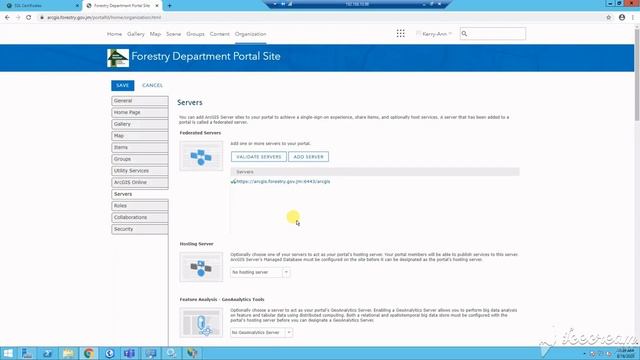Select Servers settings tab

click(140, 194)
